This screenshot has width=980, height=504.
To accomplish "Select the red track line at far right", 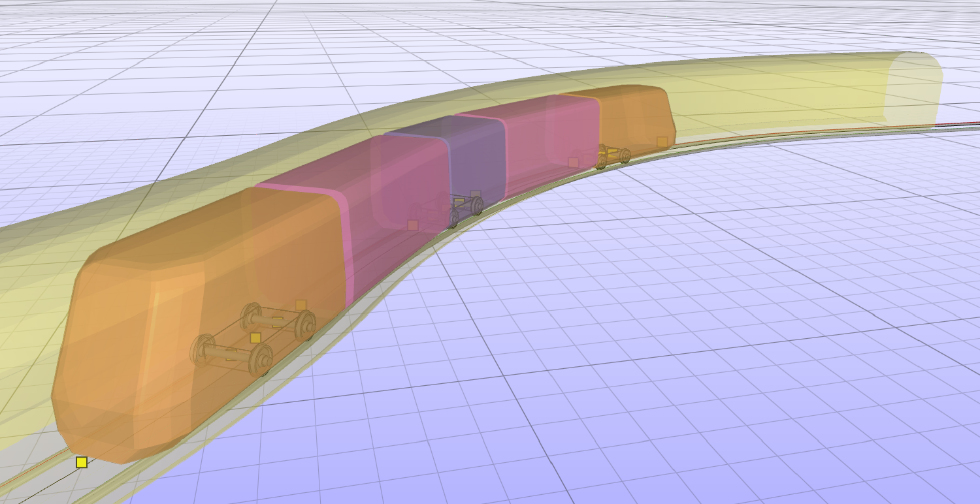I will pos(960,123).
